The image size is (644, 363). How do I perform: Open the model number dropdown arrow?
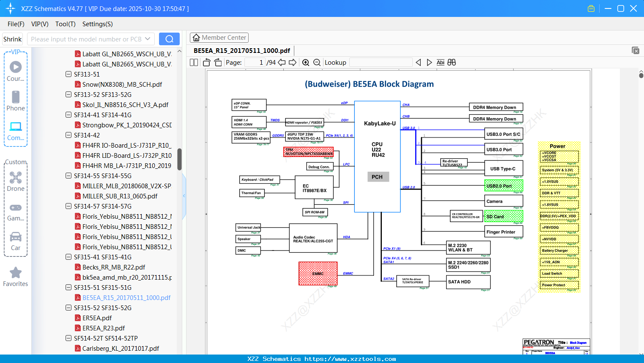(x=148, y=39)
